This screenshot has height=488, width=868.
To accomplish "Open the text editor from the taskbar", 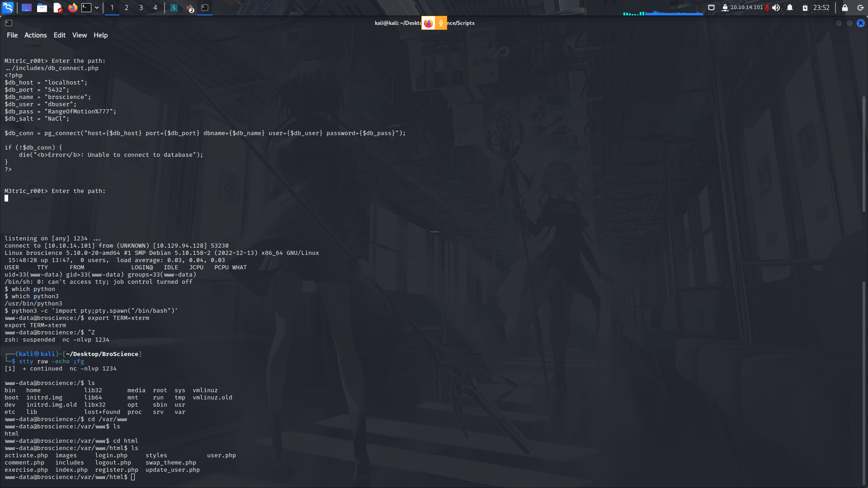I will click(x=57, y=7).
